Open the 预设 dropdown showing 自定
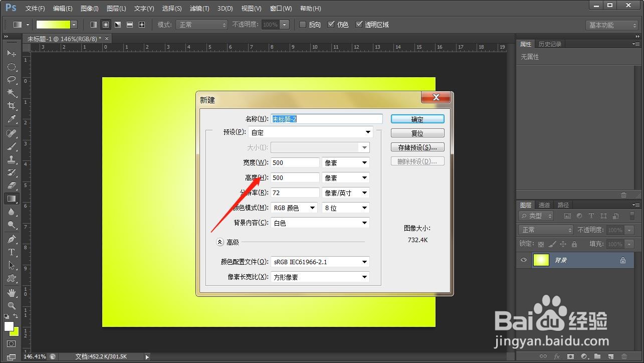644x363 pixels. coord(311,132)
